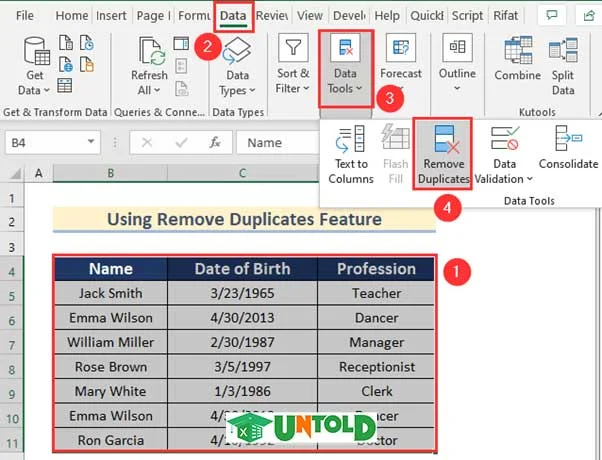The height and width of the screenshot is (460, 602).
Task: Expand the Name Box dropdown arrow
Action: tap(91, 141)
